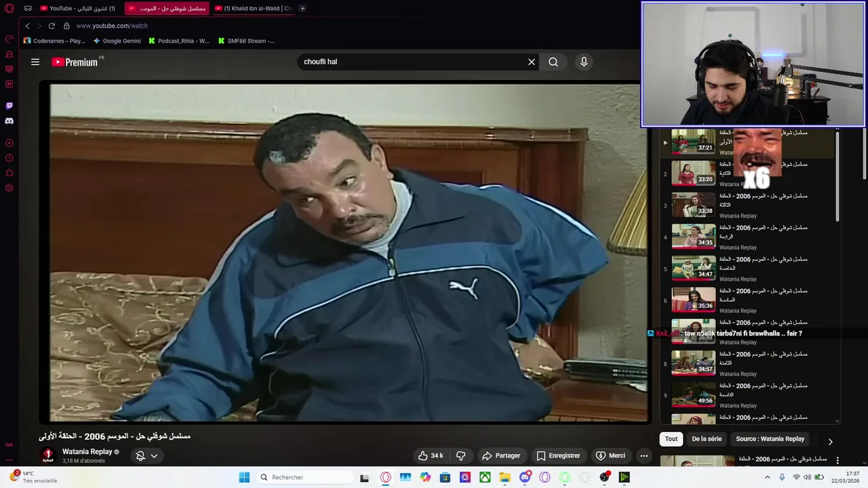Click the site security lock icon
The width and height of the screenshot is (868, 488).
click(x=66, y=26)
